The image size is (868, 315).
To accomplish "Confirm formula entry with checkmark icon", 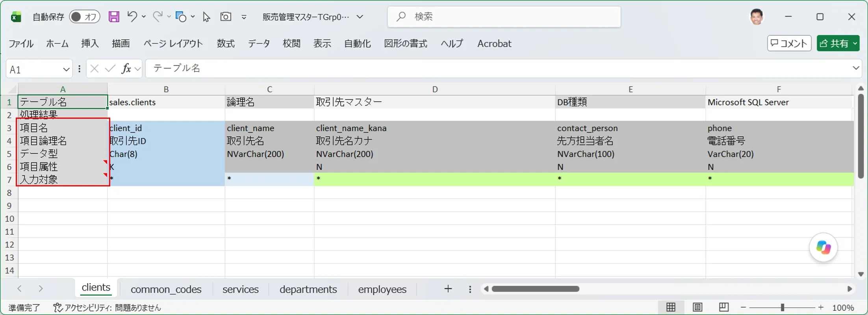I will pos(110,69).
